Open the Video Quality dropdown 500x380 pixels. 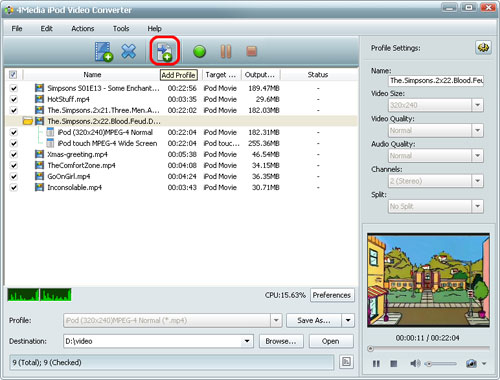click(x=477, y=130)
